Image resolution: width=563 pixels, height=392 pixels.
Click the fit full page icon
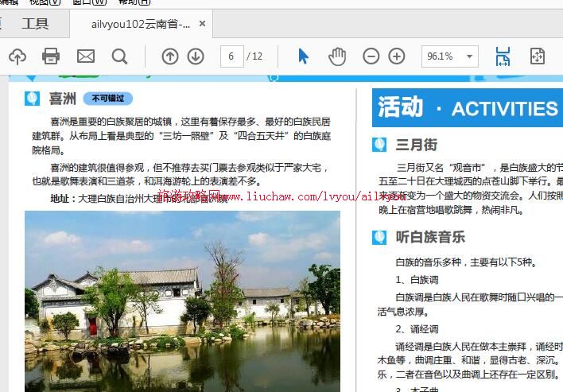(538, 56)
